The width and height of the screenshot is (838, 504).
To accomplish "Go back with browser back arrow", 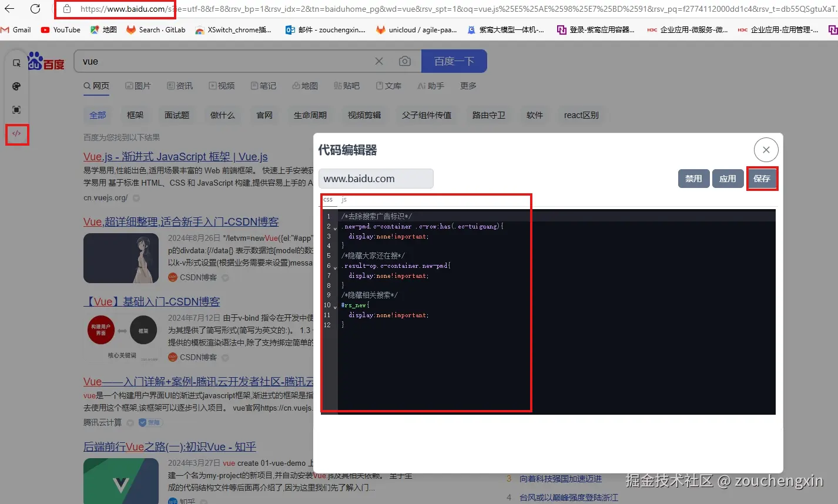I will pos(9,9).
